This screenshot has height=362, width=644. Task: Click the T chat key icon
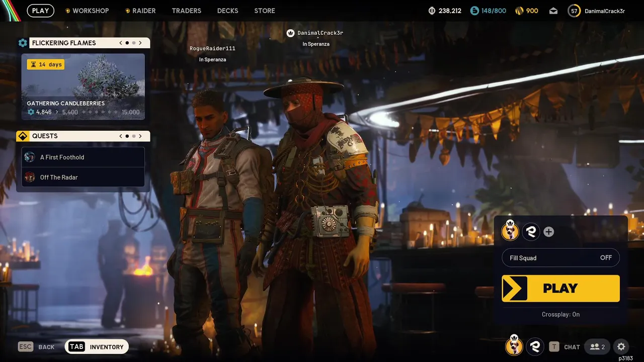[x=554, y=346]
